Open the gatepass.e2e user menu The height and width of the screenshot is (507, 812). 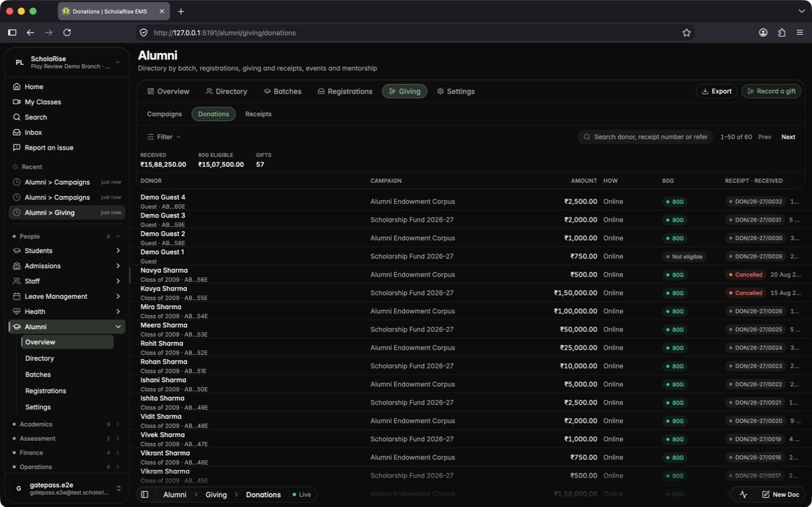pos(67,489)
